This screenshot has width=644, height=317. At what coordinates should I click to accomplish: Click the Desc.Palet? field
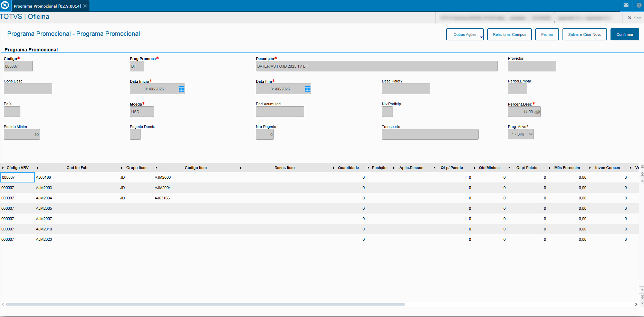click(x=406, y=89)
